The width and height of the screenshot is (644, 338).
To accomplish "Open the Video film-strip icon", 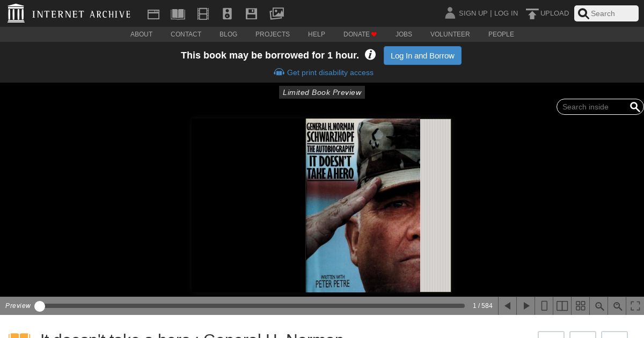I will [x=203, y=14].
